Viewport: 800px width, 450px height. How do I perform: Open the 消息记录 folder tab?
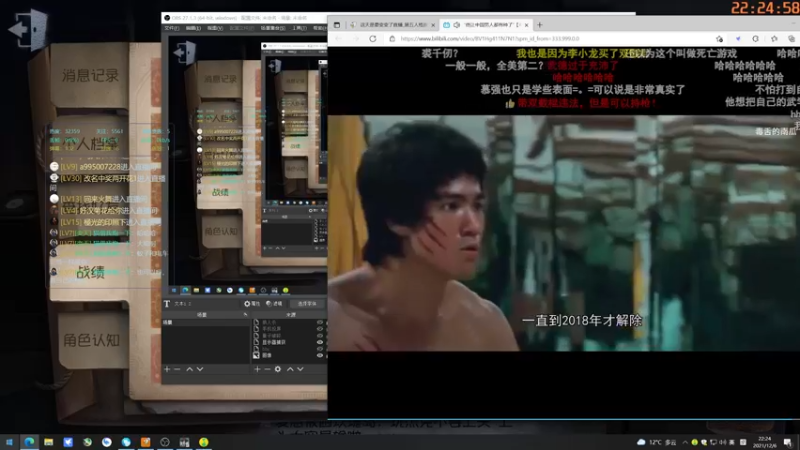coord(90,76)
